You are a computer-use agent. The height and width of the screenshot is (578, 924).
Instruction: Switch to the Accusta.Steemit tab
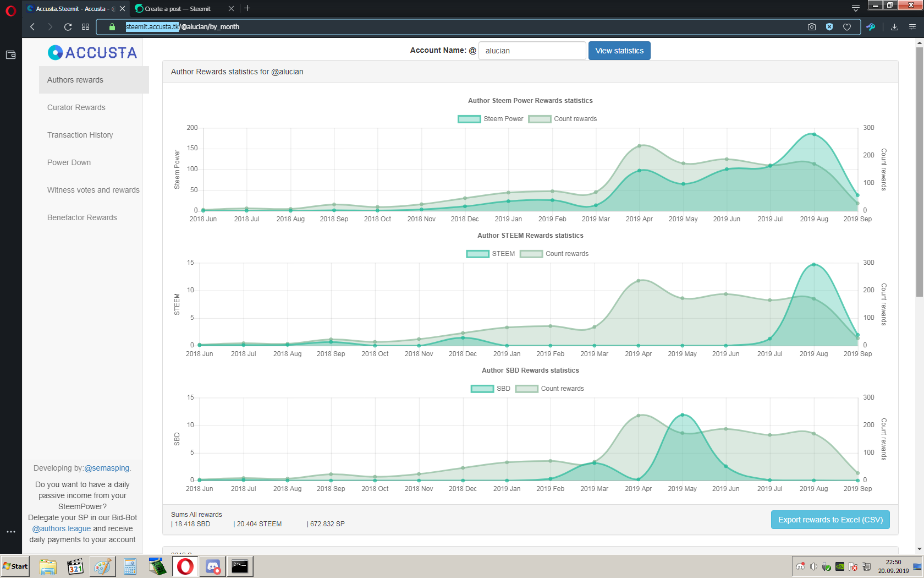(x=75, y=8)
